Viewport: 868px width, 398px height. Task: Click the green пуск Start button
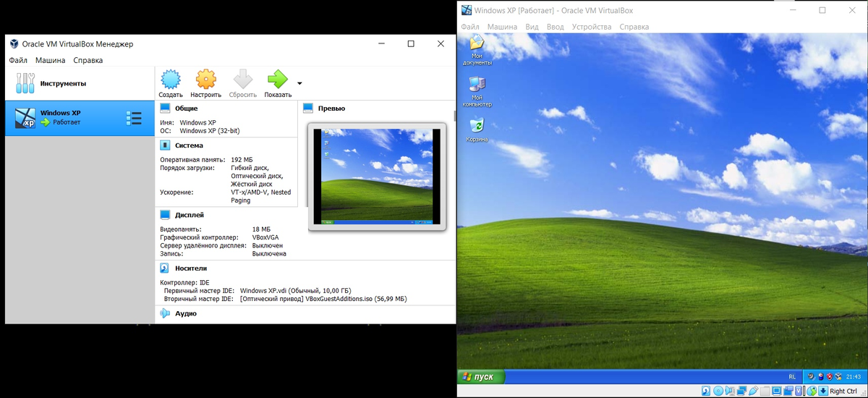pyautogui.click(x=481, y=376)
